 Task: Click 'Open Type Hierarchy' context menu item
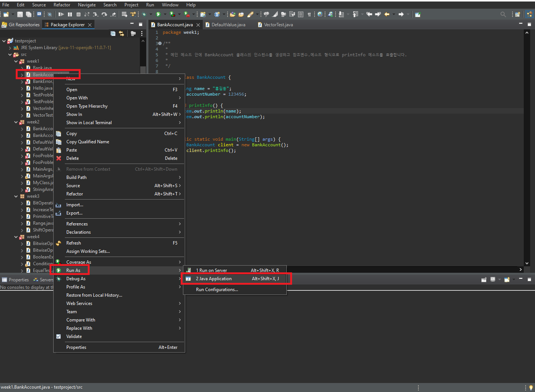coord(119,106)
